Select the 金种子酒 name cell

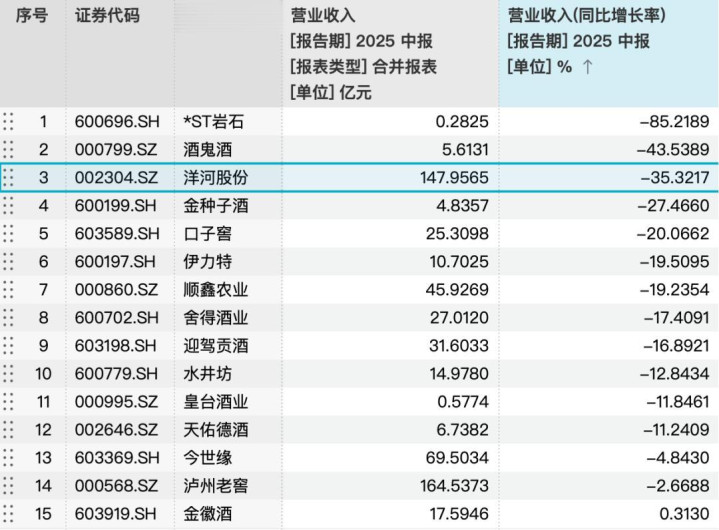216,205
